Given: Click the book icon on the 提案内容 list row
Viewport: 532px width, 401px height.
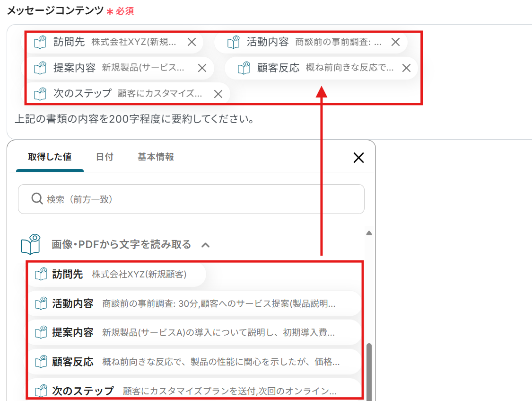Looking at the screenshot, I should 41,332.
